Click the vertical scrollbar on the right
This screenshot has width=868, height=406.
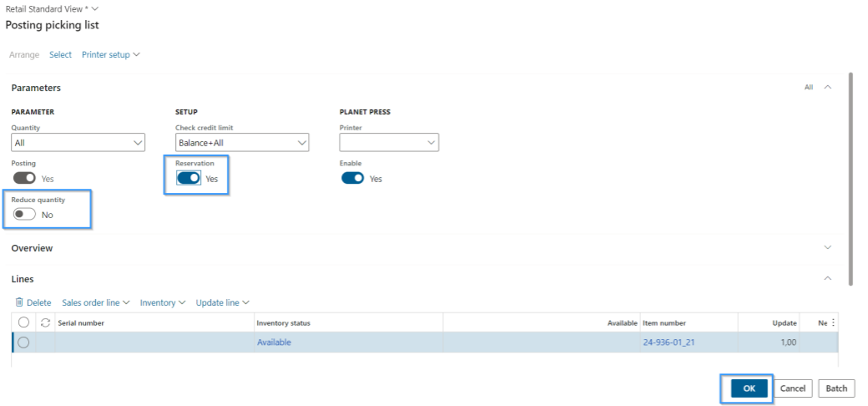850,175
